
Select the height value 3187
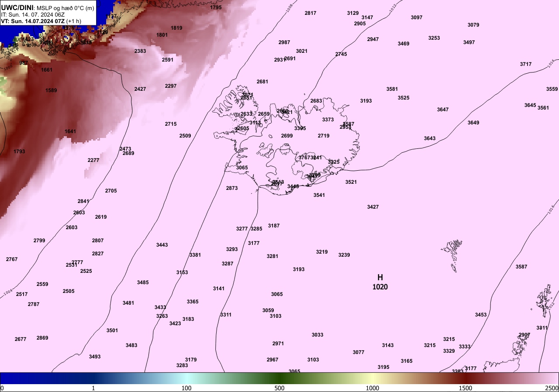tap(274, 226)
